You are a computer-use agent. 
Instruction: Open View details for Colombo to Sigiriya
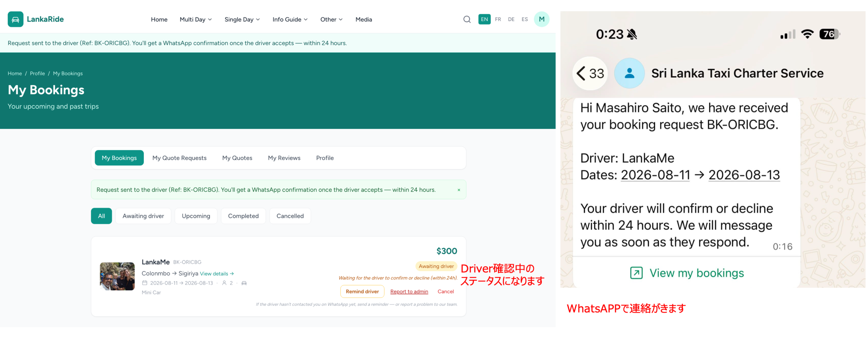(217, 274)
